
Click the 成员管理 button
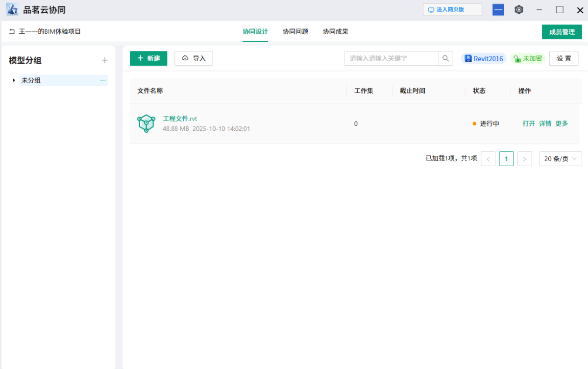(562, 32)
